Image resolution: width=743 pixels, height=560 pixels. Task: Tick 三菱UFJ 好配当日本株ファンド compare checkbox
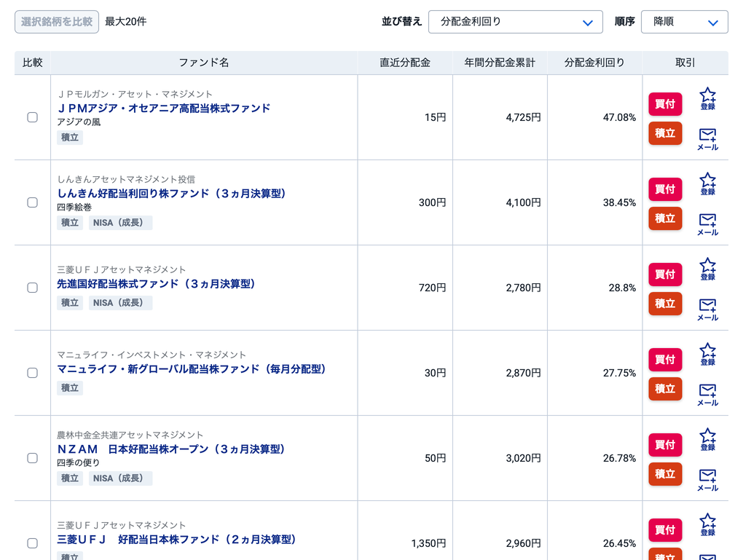tap(32, 543)
